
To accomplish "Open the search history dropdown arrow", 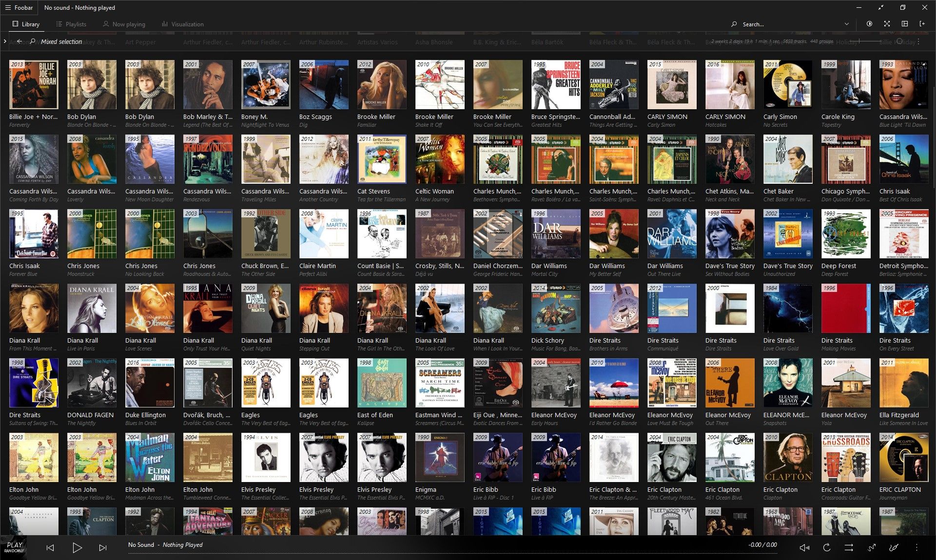I will [x=847, y=24].
